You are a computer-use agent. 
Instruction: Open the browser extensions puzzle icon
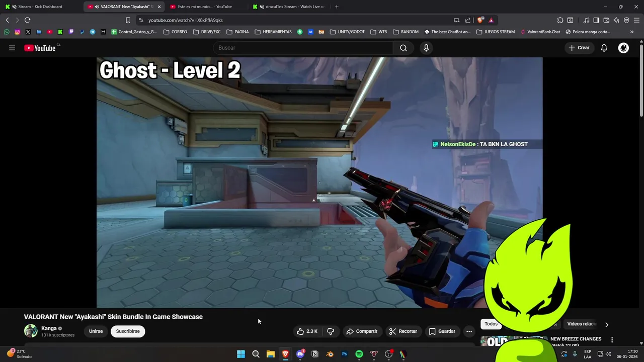560,20
